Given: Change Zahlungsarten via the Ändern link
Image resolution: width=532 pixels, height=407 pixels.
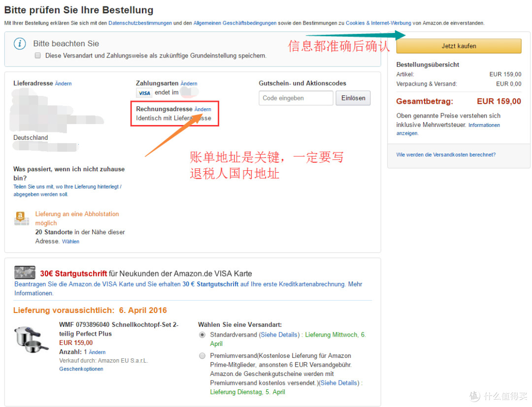Looking at the screenshot, I should 189,84.
